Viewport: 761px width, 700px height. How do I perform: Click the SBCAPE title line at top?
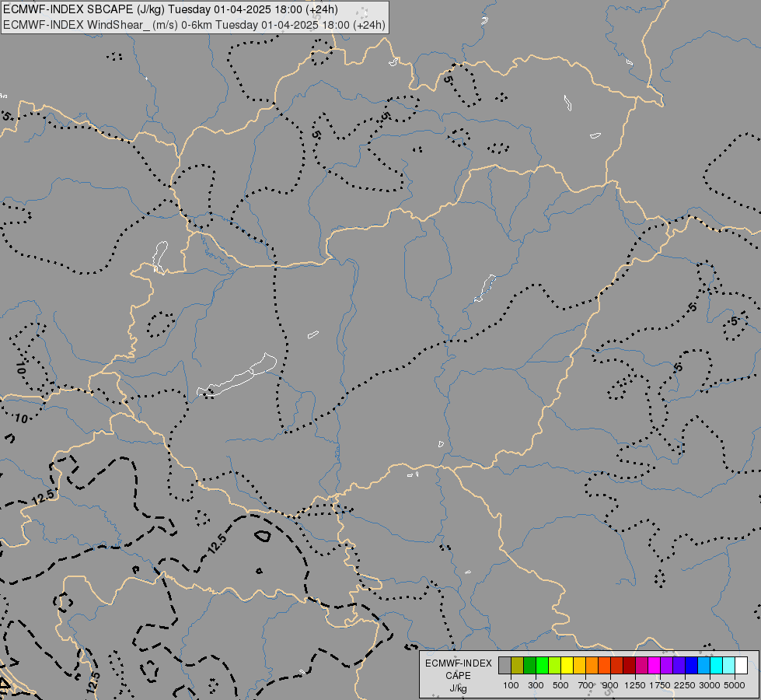(170, 9)
